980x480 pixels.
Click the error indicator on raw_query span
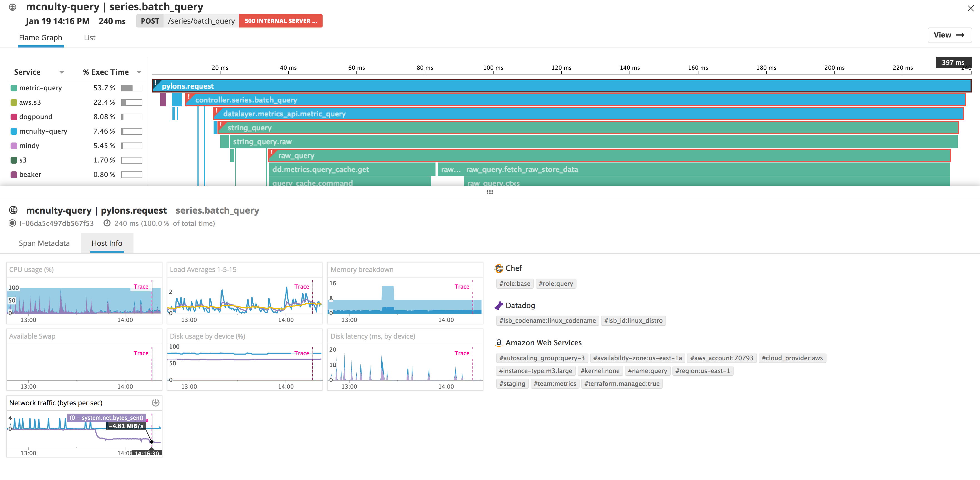(x=272, y=152)
